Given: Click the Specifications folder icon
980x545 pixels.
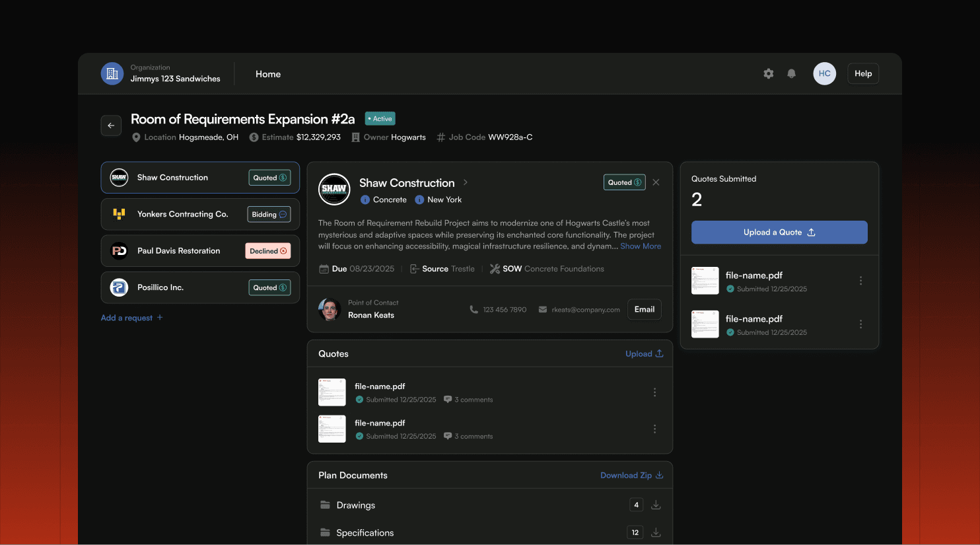Looking at the screenshot, I should point(325,532).
